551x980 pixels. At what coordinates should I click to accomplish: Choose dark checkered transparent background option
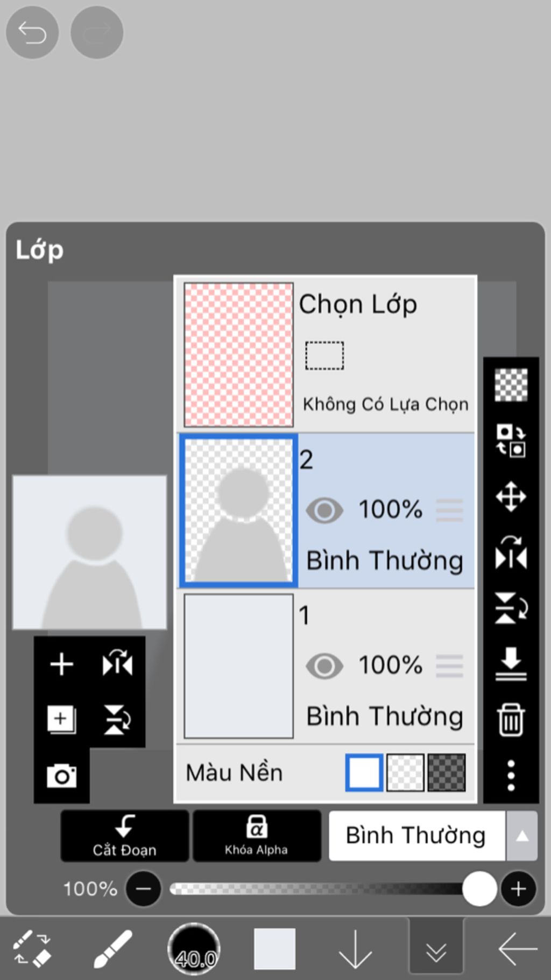click(446, 773)
